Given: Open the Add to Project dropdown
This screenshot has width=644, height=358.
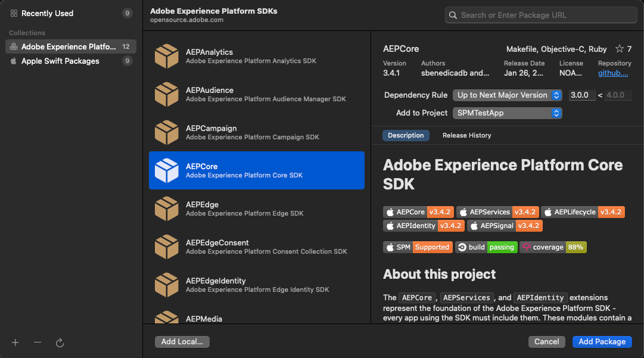Looking at the screenshot, I should coord(507,113).
